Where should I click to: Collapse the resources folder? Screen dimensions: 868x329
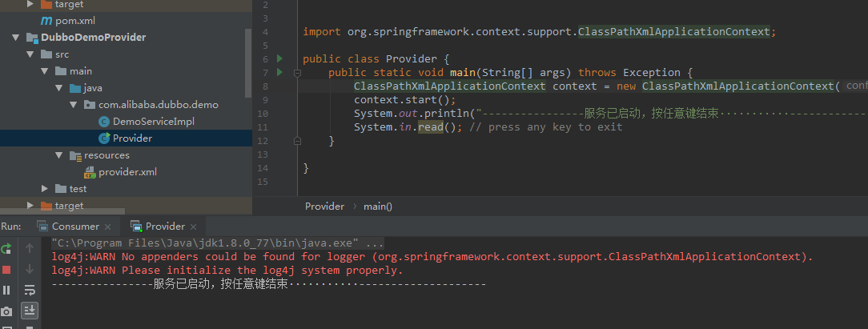tap(58, 155)
